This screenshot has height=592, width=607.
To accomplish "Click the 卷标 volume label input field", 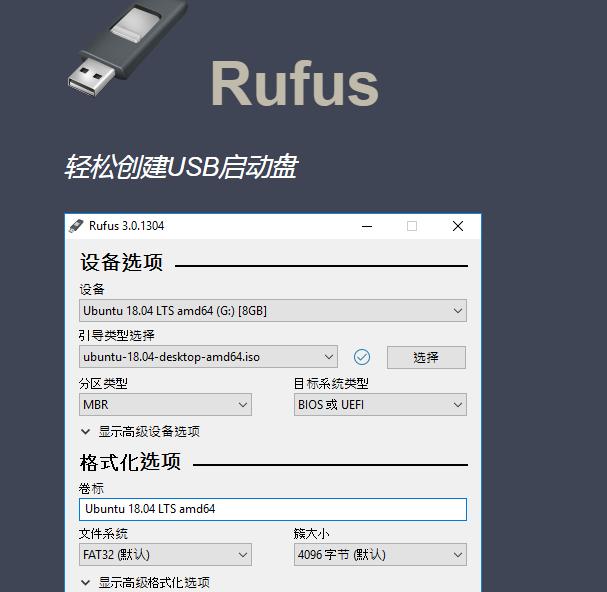I will coord(273,509).
